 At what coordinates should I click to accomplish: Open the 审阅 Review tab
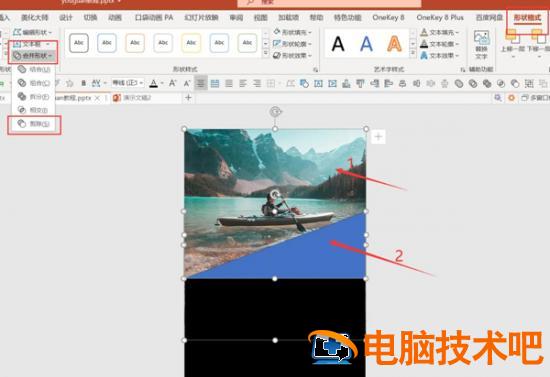[x=236, y=18]
